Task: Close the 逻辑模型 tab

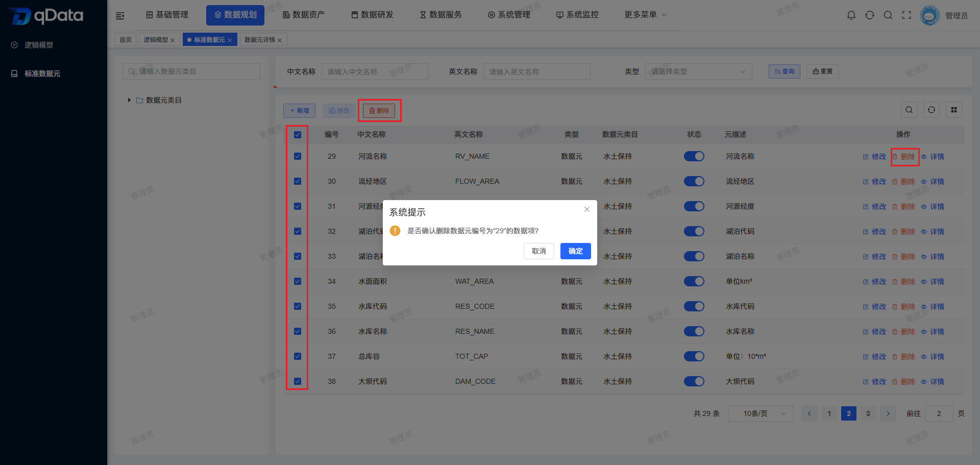Action: coord(173,40)
